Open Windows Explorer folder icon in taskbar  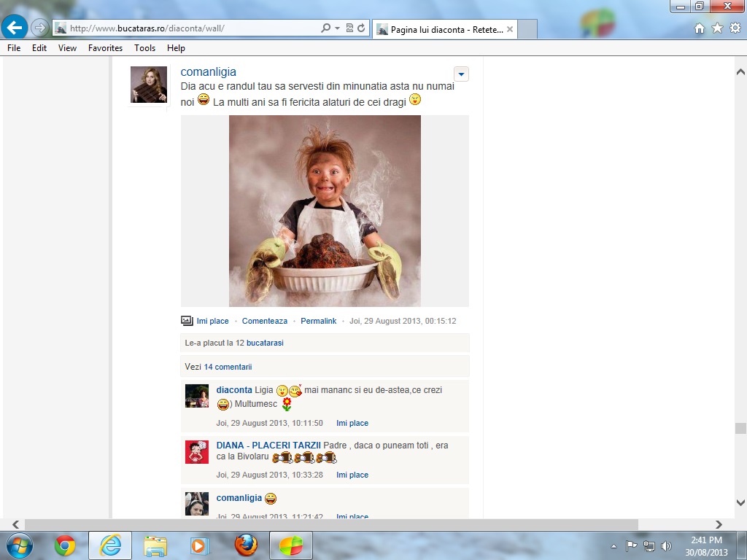click(x=155, y=545)
